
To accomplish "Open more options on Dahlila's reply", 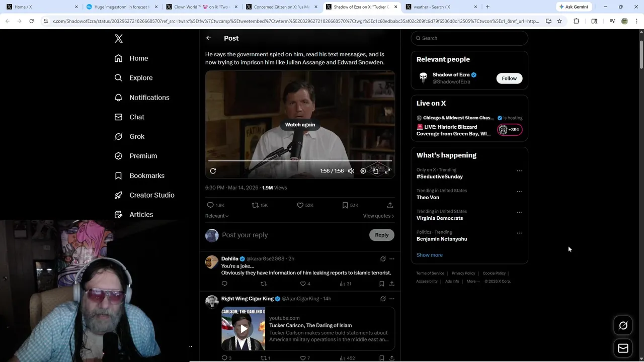I will [x=392, y=259].
